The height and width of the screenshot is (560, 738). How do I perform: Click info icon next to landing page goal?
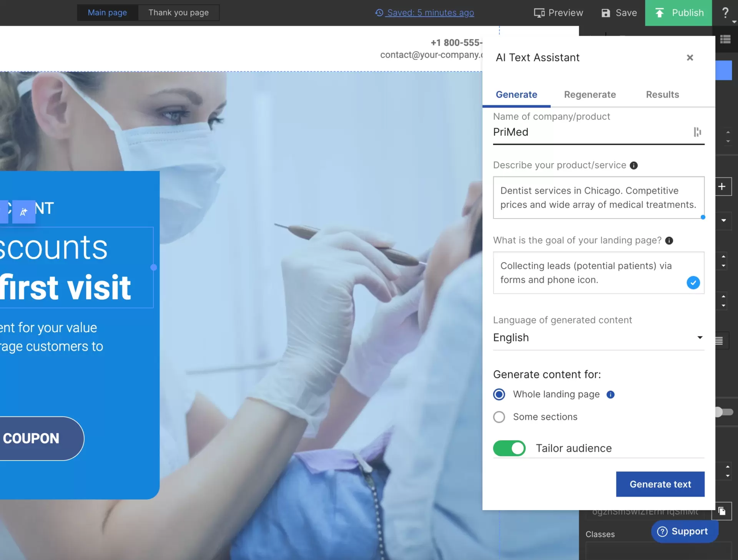669,241
